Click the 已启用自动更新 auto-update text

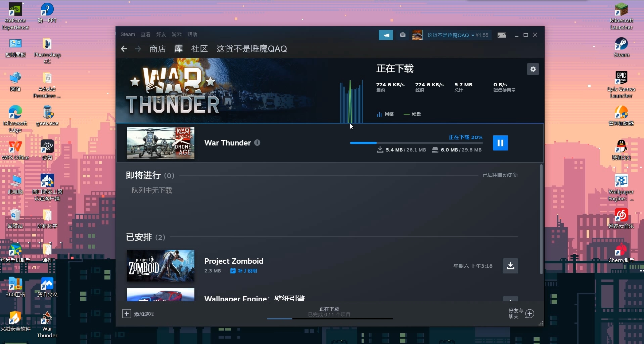point(500,175)
